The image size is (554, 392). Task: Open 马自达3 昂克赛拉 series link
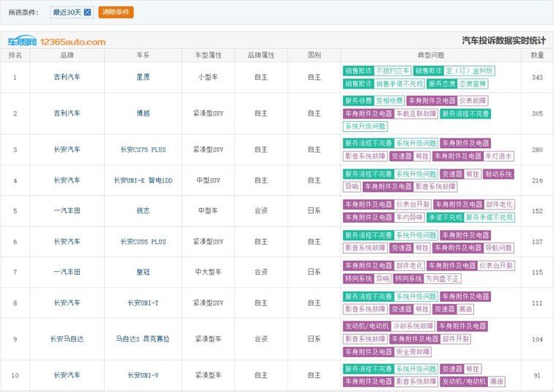click(x=143, y=339)
